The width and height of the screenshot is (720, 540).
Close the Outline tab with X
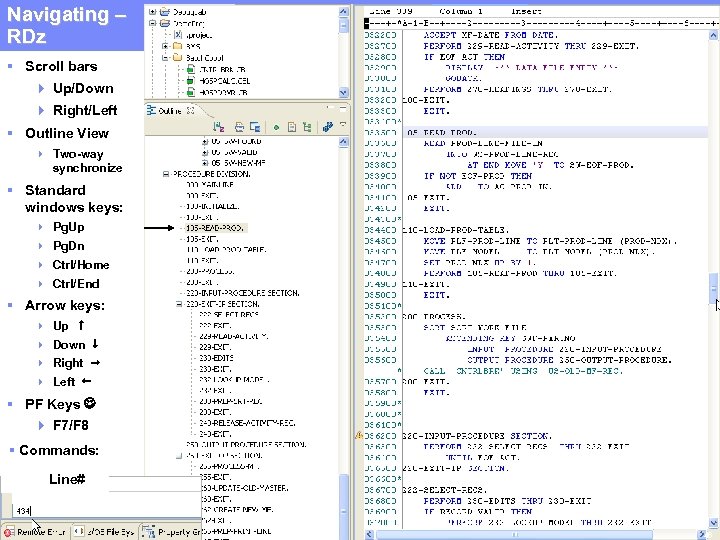pos(191,111)
